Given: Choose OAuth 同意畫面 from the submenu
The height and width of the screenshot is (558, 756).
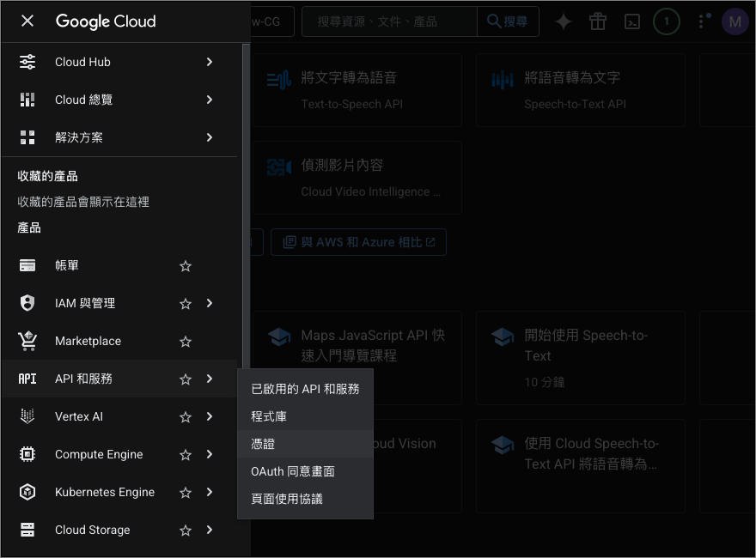Looking at the screenshot, I should click(293, 471).
